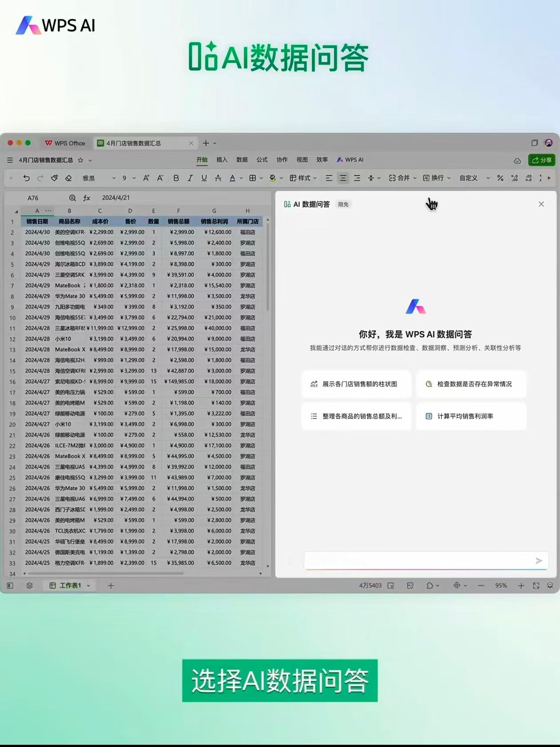The width and height of the screenshot is (560, 747).
Task: Open the hamburger main menu icon
Action: [10, 160]
